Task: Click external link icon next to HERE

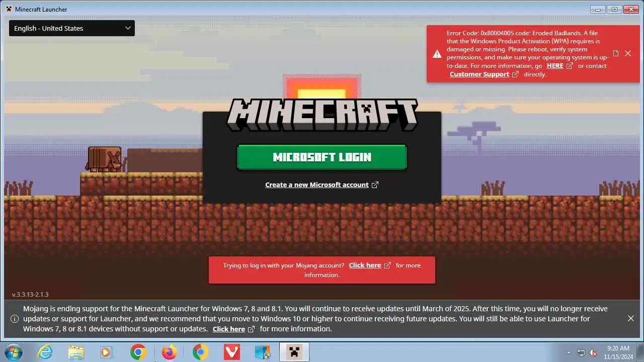Action: [570, 66]
